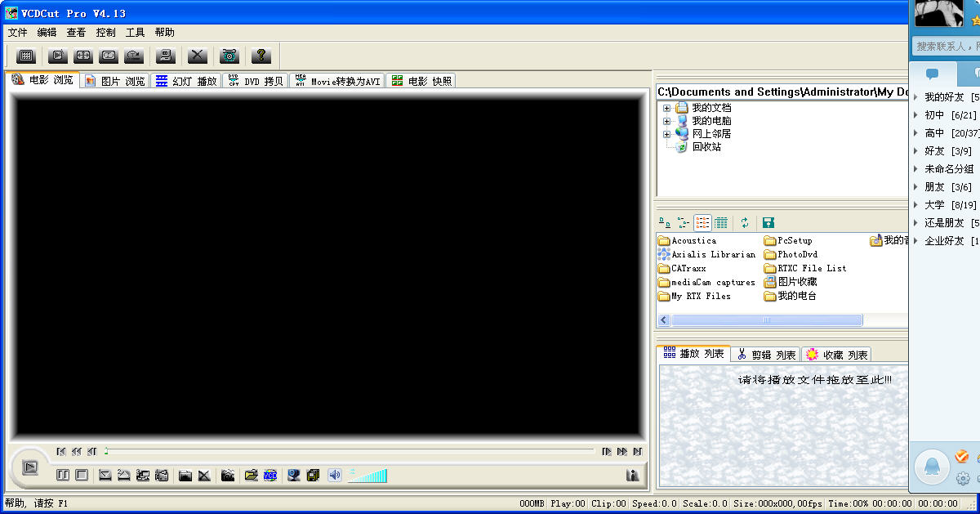Image resolution: width=980 pixels, height=514 pixels.
Task: Toggle the list view mode button
Action: [702, 222]
